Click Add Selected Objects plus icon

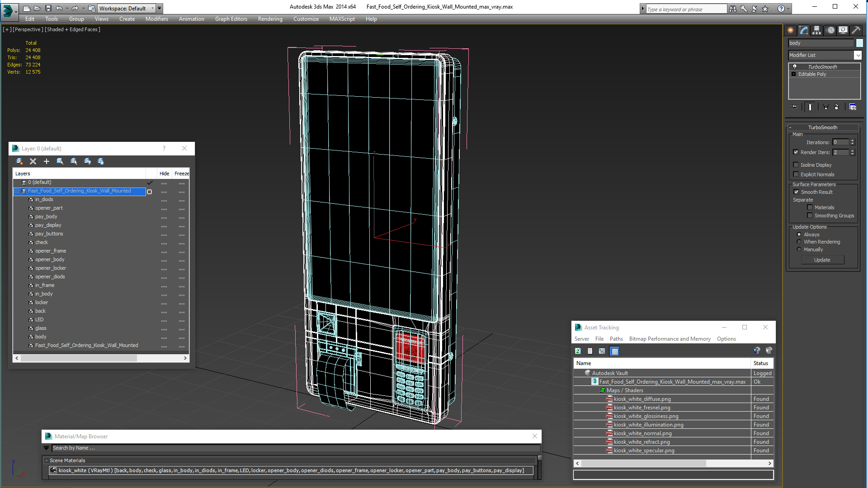click(x=46, y=161)
